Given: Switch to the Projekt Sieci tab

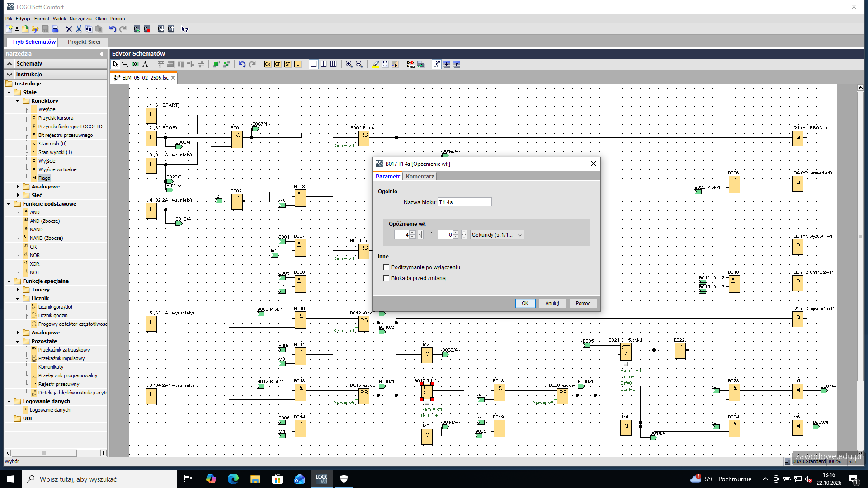Looking at the screenshot, I should [84, 42].
